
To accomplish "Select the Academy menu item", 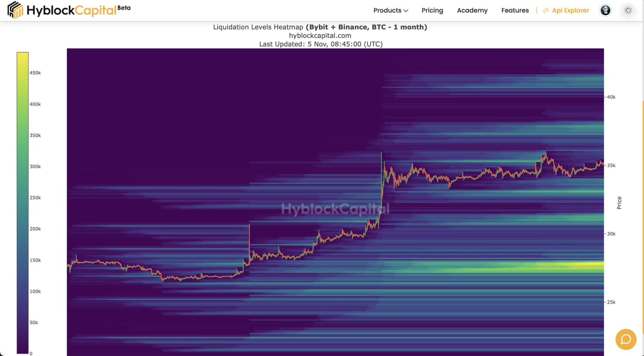I will (472, 10).
